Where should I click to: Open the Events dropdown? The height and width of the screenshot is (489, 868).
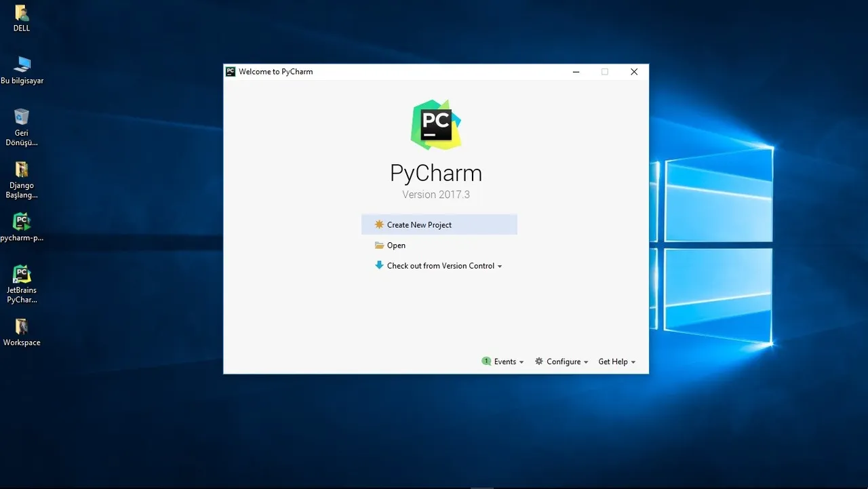(503, 361)
